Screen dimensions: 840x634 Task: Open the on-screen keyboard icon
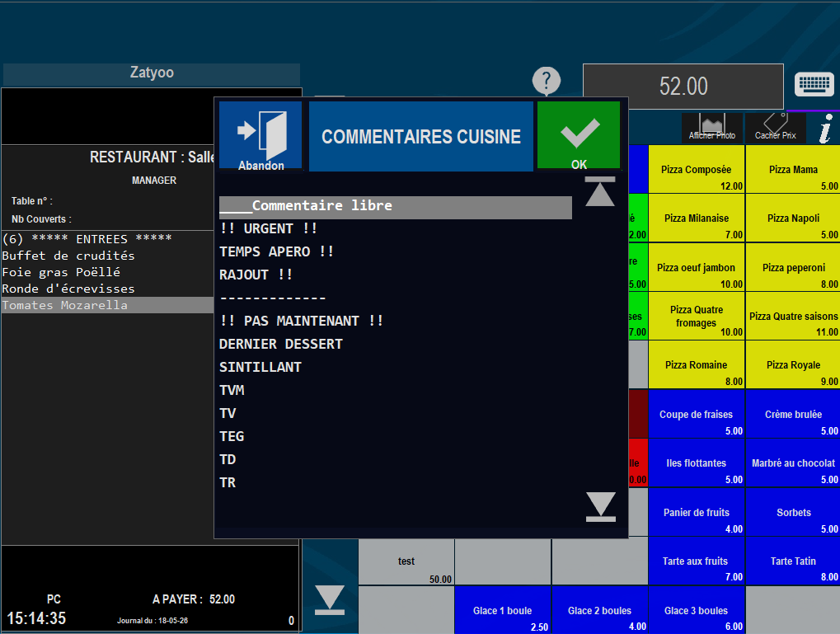814,85
